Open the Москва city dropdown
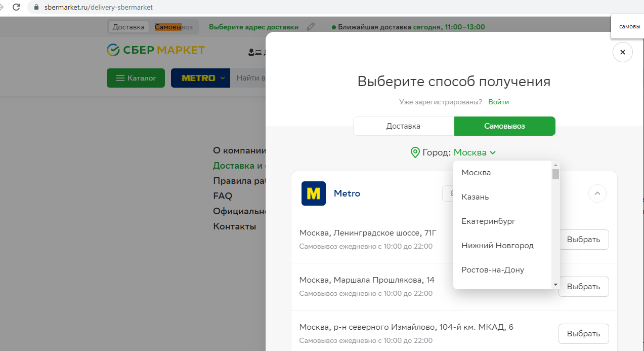 pyautogui.click(x=475, y=152)
